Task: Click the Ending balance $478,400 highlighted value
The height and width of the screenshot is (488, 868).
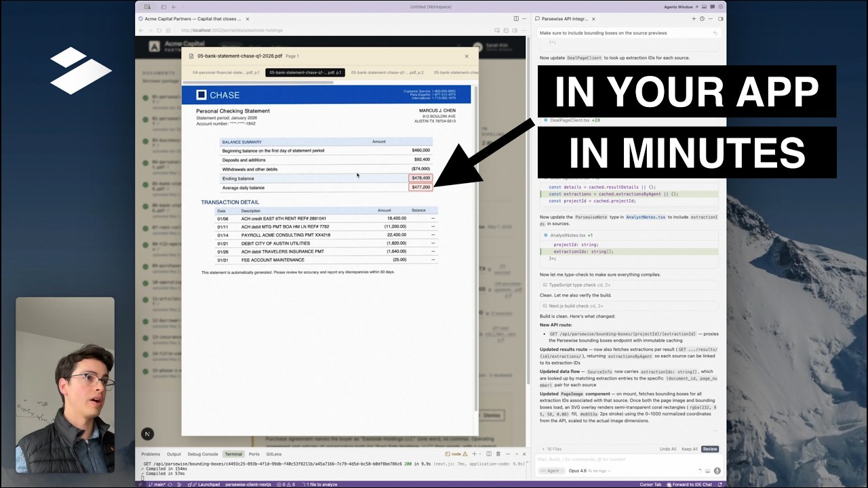Action: pyautogui.click(x=420, y=178)
